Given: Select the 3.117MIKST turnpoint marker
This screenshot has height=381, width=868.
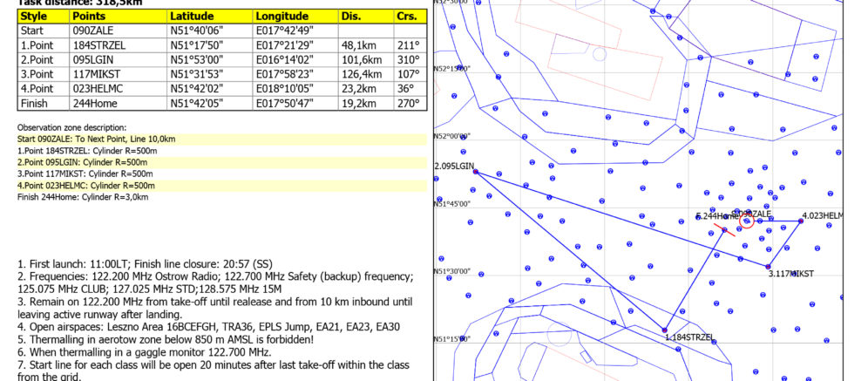Looking at the screenshot, I should click(x=768, y=267).
